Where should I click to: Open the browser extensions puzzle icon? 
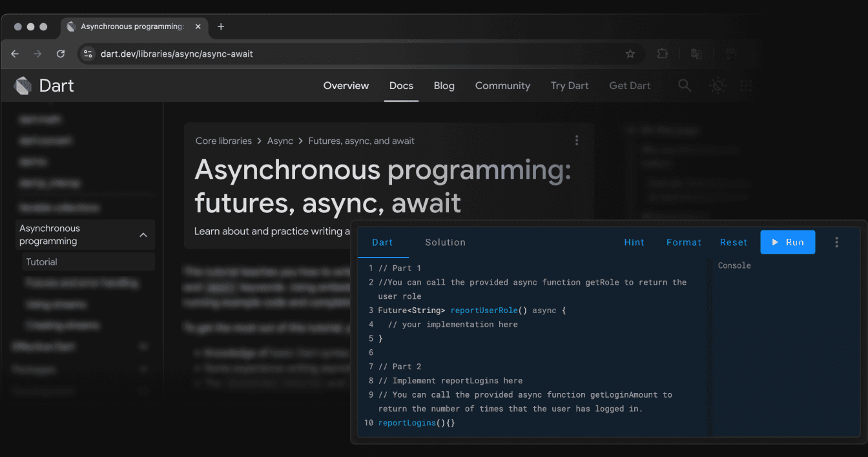pos(662,54)
